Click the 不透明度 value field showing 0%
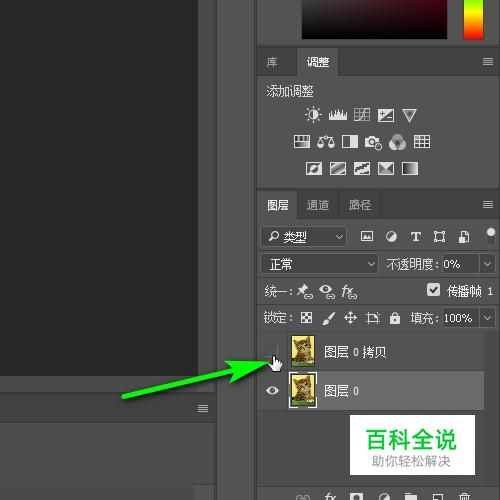This screenshot has width=500, height=500. (461, 264)
